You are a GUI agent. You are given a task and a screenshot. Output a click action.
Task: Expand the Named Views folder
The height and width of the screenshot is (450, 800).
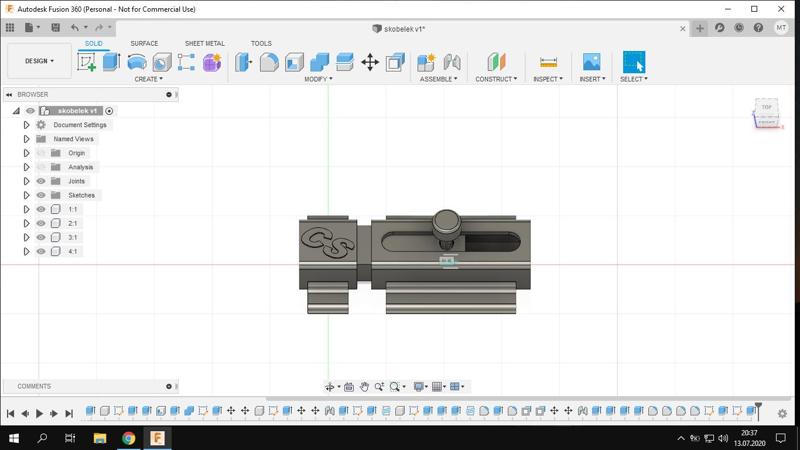(x=27, y=139)
